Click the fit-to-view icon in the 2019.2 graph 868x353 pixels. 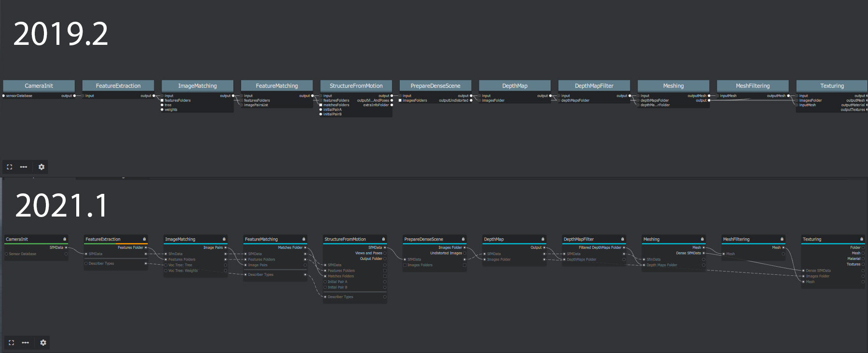[x=9, y=167]
